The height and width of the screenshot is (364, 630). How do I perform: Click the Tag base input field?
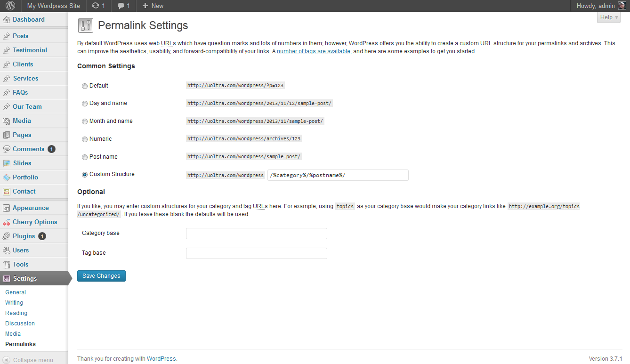tap(257, 253)
